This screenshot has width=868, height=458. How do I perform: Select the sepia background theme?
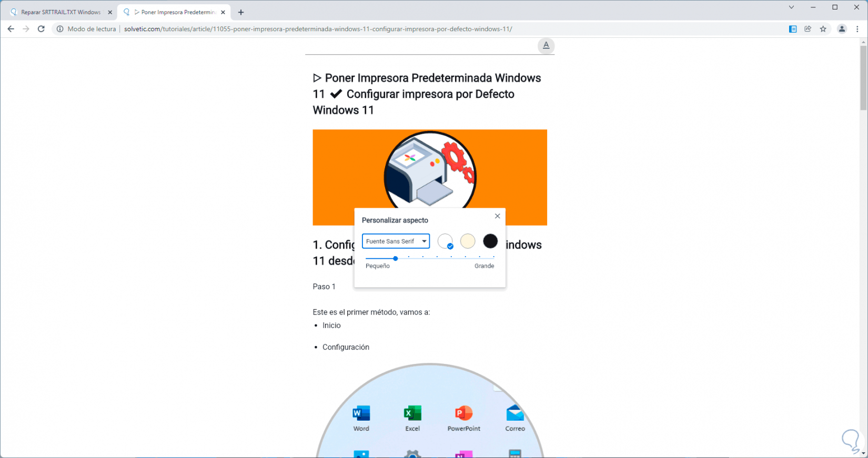click(x=468, y=241)
